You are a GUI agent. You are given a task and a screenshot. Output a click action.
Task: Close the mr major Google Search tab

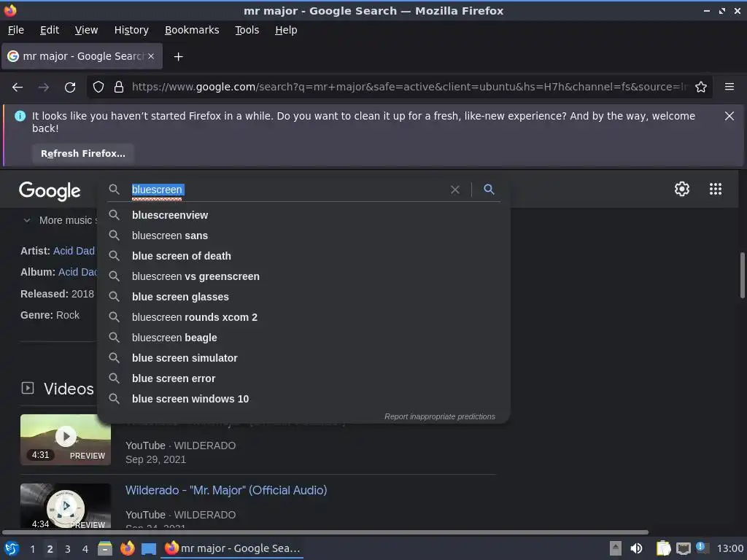150,56
